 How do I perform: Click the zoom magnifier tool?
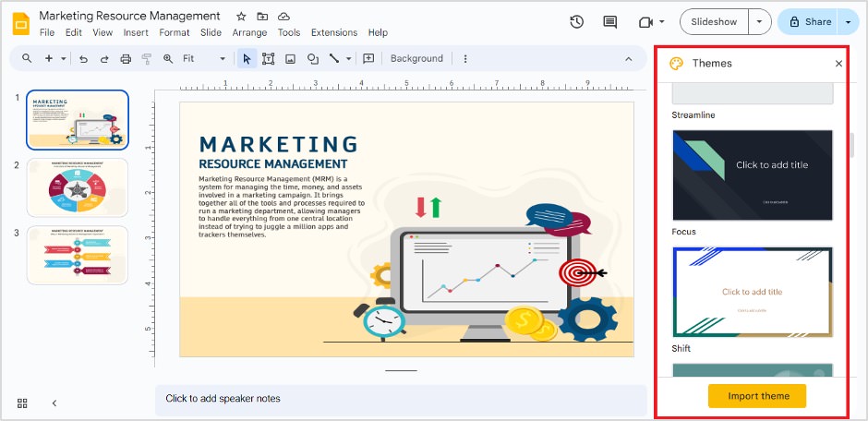click(168, 59)
